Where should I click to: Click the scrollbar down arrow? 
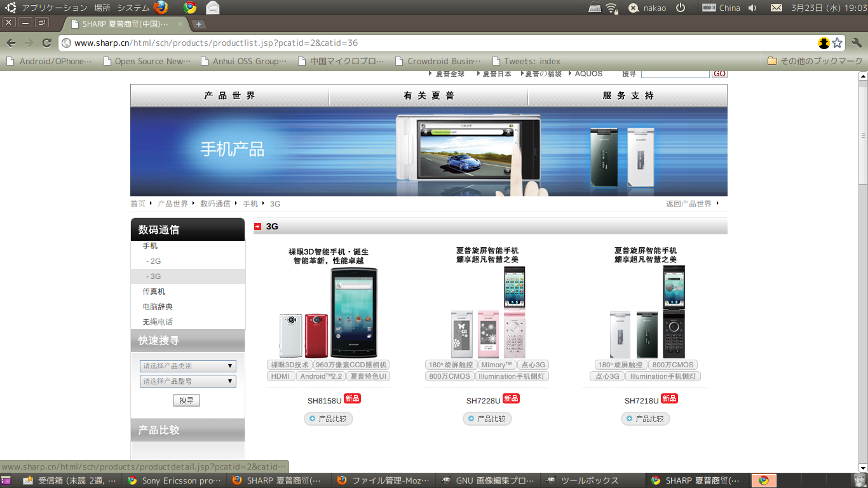pos(863,468)
